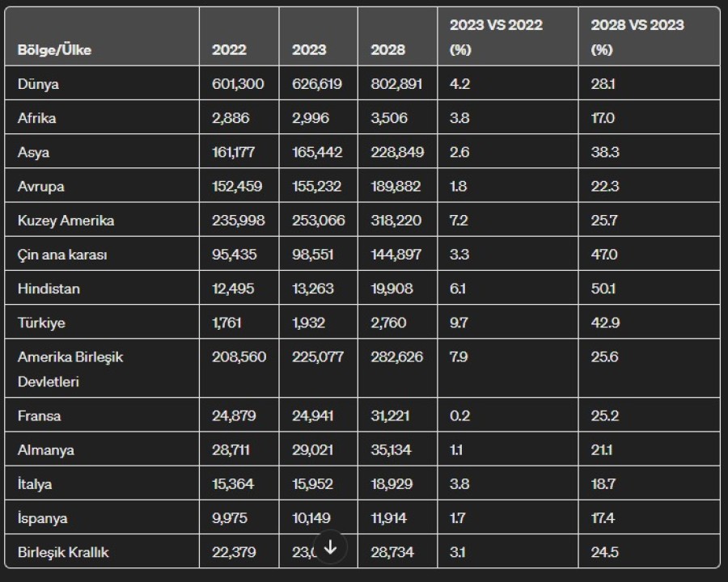
Task: Click Amerika Birleşik Devletleri cell
Action: 70,369
